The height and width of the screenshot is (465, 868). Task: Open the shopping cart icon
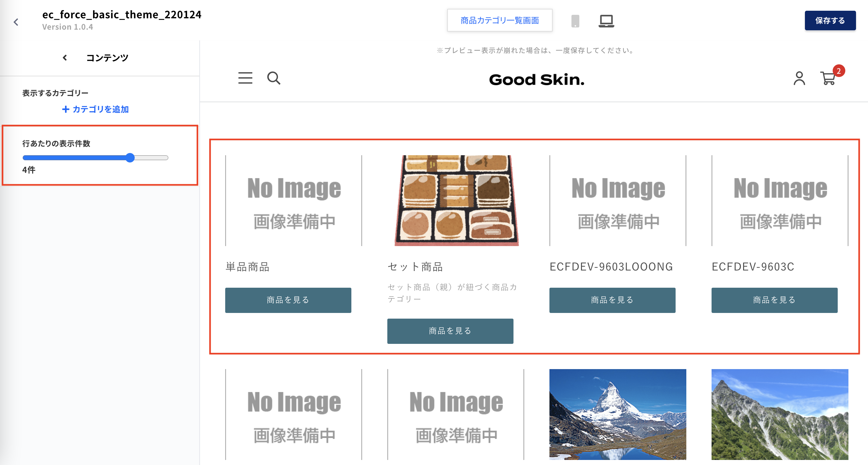pyautogui.click(x=828, y=78)
